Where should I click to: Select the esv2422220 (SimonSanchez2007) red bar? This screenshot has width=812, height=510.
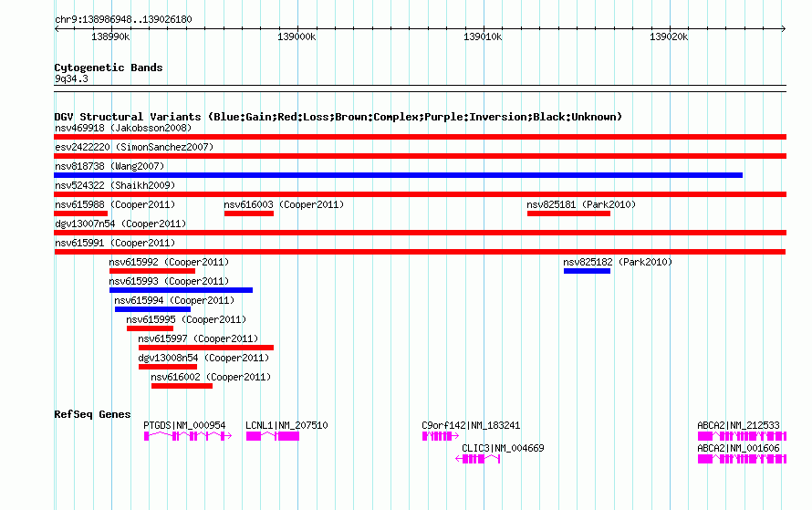click(x=420, y=156)
